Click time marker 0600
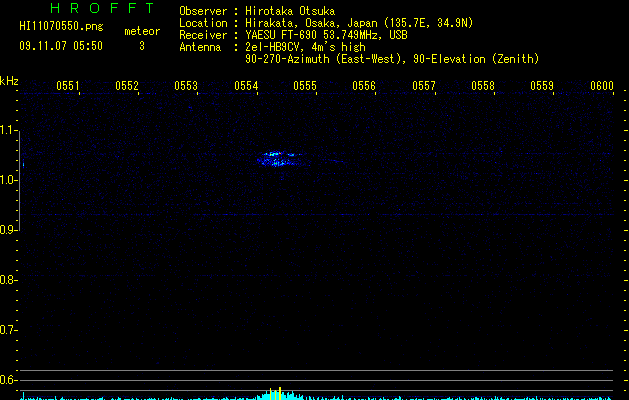Screen dimensions: 629x400 click(602, 86)
